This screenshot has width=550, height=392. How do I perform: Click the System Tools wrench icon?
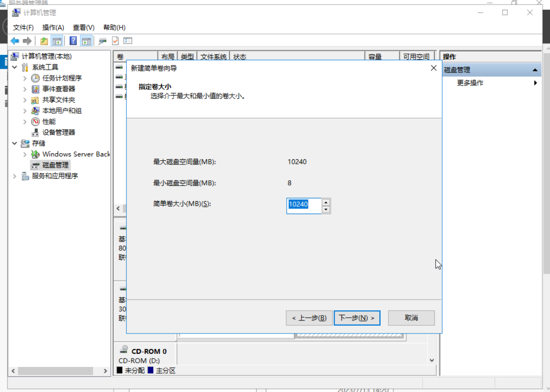pos(25,67)
